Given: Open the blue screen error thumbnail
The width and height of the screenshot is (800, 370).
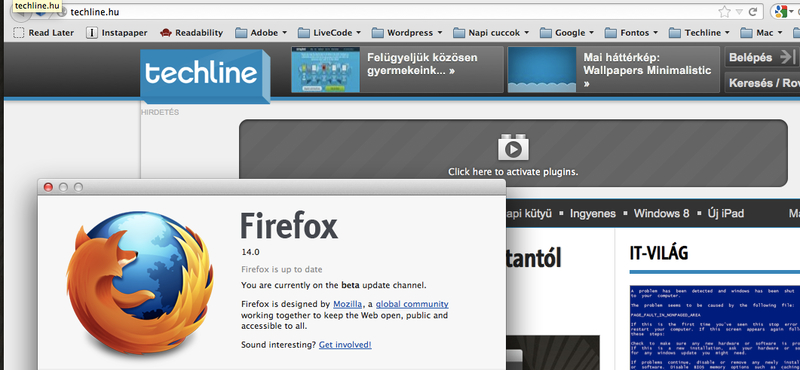Looking at the screenshot, I should point(715,328).
